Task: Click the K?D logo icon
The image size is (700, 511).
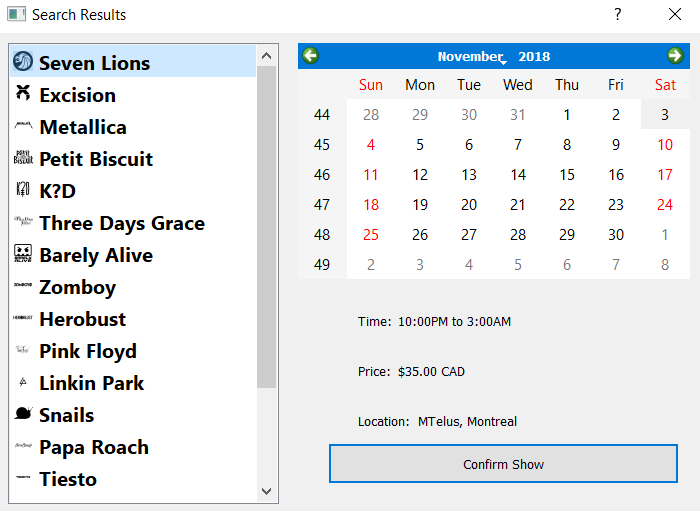Action: [23, 189]
